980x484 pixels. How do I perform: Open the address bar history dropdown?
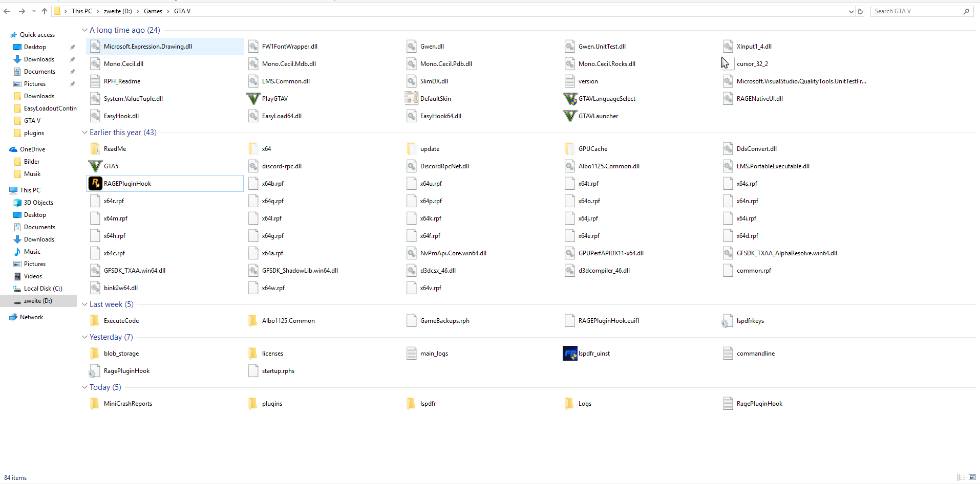coord(851,11)
